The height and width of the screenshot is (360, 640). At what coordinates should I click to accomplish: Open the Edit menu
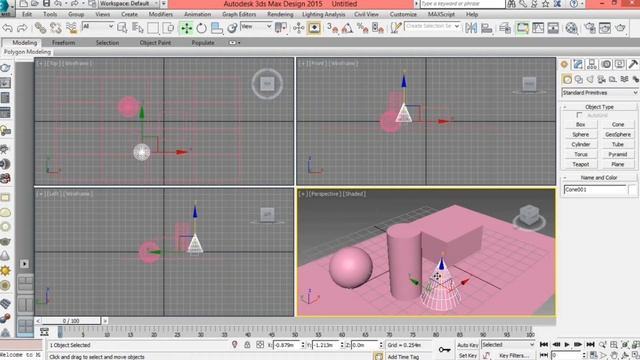click(27, 14)
